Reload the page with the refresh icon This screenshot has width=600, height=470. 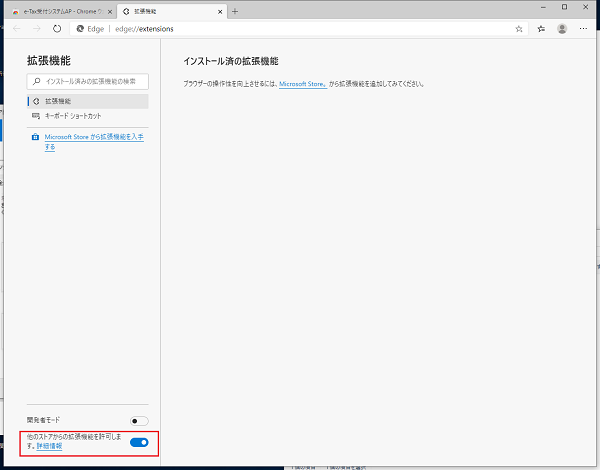point(57,29)
